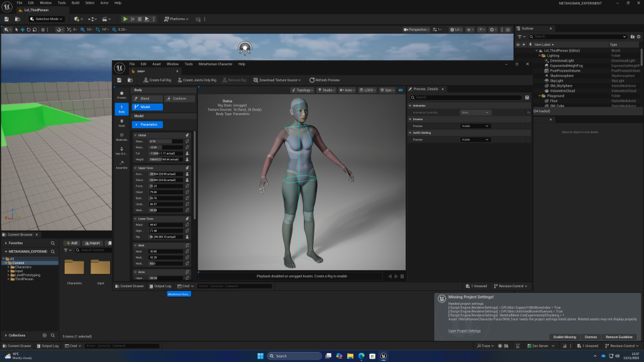Click the Enable Missing button
This screenshot has width=644, height=362.
click(x=564, y=337)
